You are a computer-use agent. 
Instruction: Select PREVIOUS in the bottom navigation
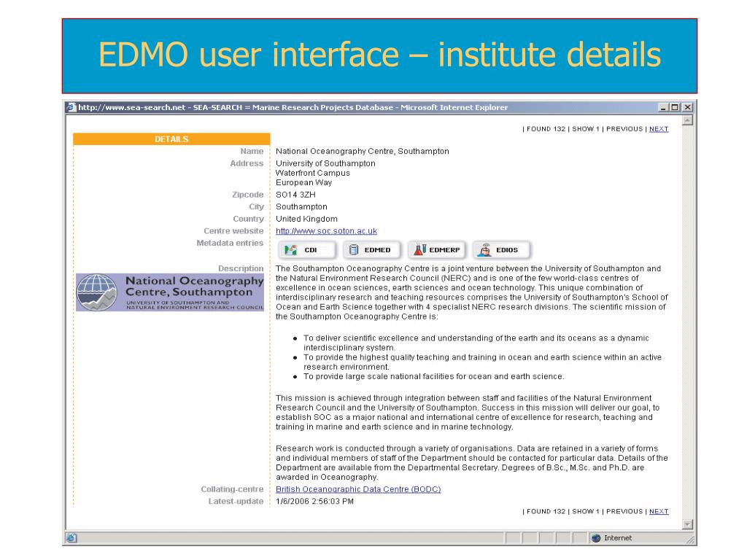[624, 511]
